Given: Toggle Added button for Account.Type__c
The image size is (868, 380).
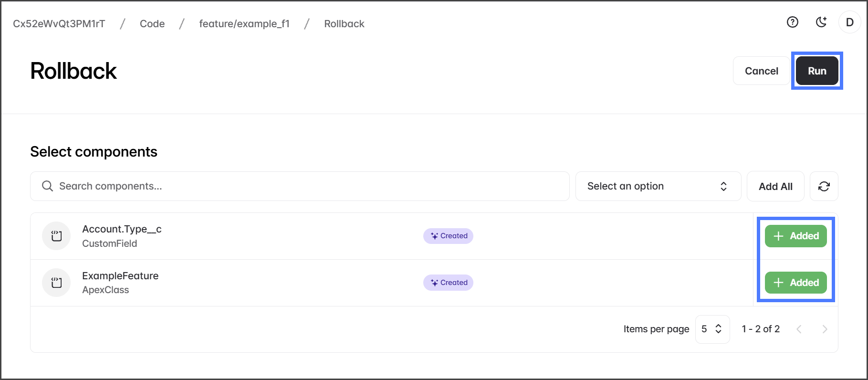Looking at the screenshot, I should [795, 236].
